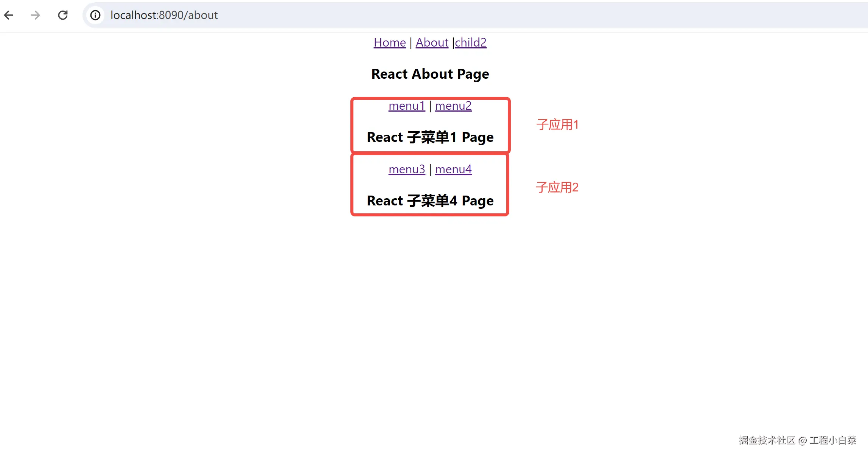Click the React About Page heading
Image resolution: width=868 pixels, height=457 pixels.
430,74
